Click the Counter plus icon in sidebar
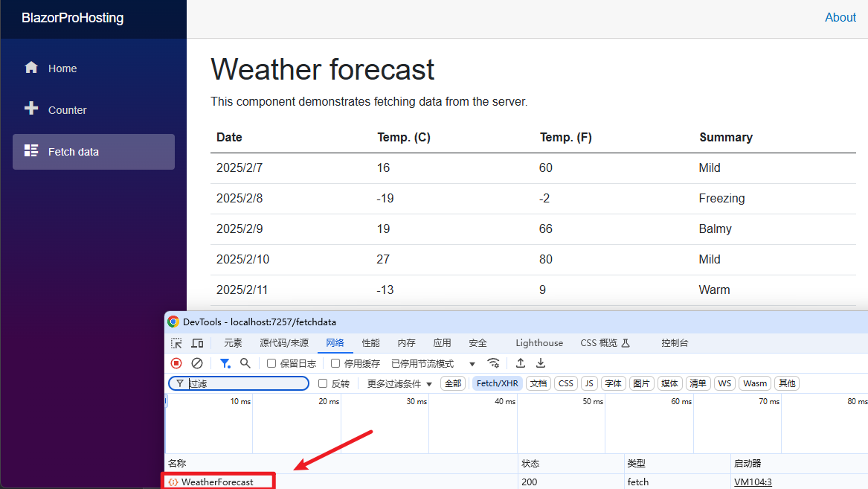Viewport: 868px width, 489px height. pos(31,108)
